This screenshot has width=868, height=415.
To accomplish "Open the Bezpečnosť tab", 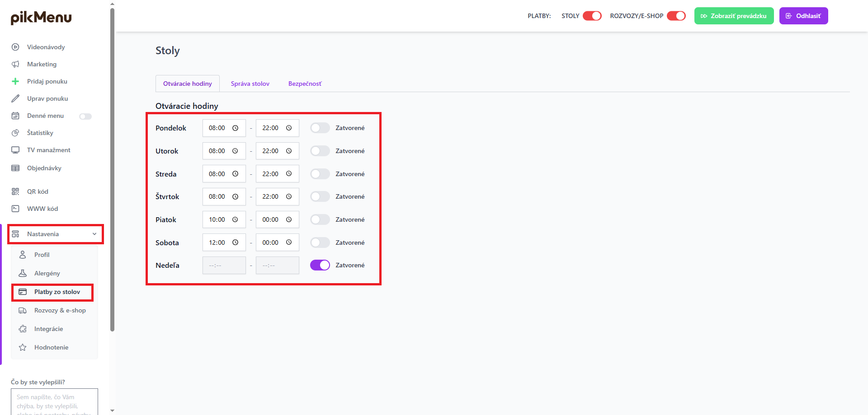I will pos(305,84).
